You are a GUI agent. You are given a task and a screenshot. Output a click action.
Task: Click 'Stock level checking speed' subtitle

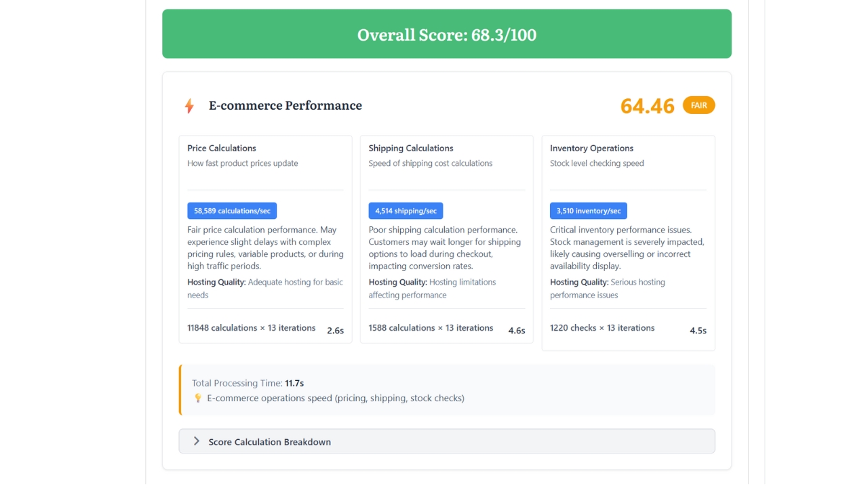click(597, 163)
